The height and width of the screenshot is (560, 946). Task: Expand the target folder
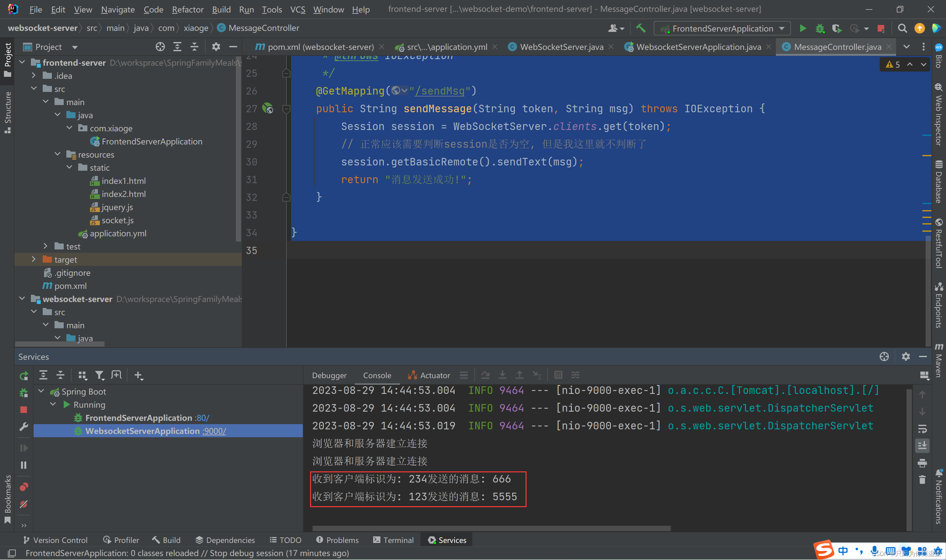[34, 259]
